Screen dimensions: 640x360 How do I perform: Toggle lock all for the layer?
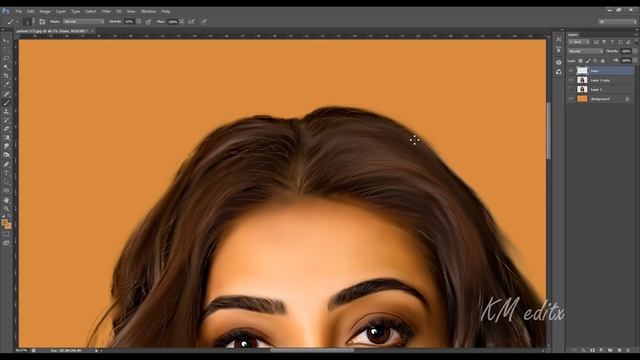tap(602, 61)
